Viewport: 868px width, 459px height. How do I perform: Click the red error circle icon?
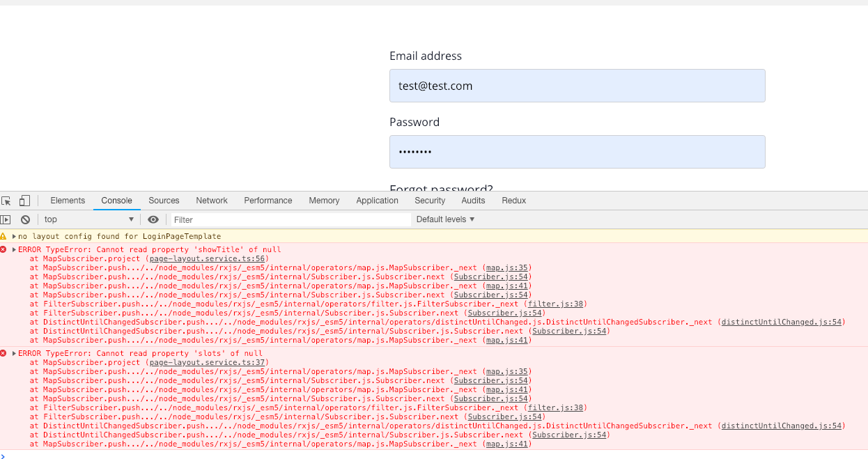[x=4, y=249]
